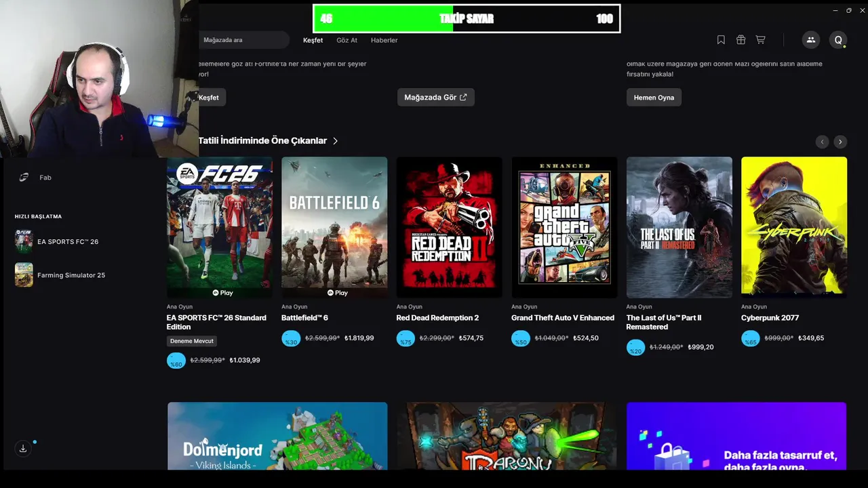Open the FC 26 cover thumbnail
The height and width of the screenshot is (488, 868).
pos(220,228)
